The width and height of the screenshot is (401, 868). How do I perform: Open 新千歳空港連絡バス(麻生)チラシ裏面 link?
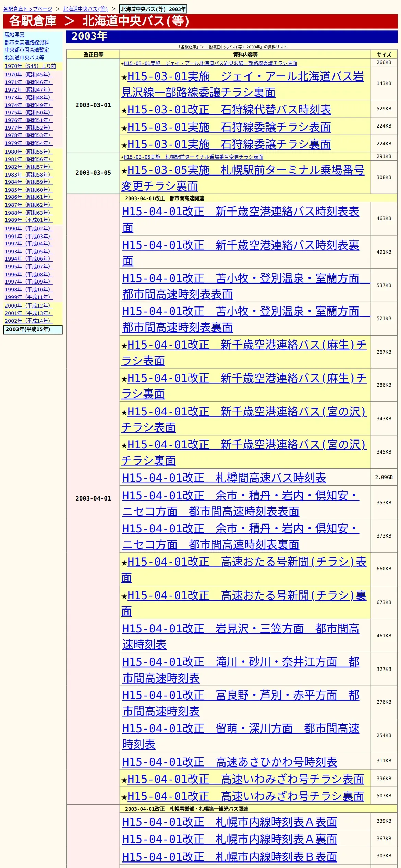click(x=244, y=386)
